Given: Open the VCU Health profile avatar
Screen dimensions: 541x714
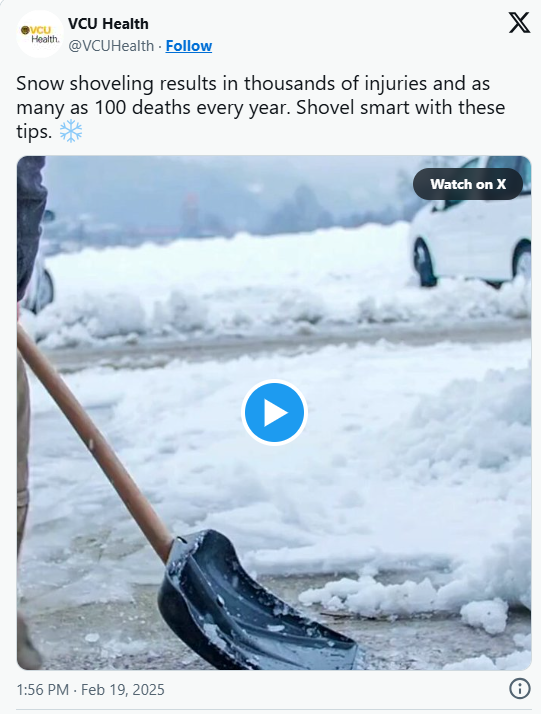Looking at the screenshot, I should point(40,34).
